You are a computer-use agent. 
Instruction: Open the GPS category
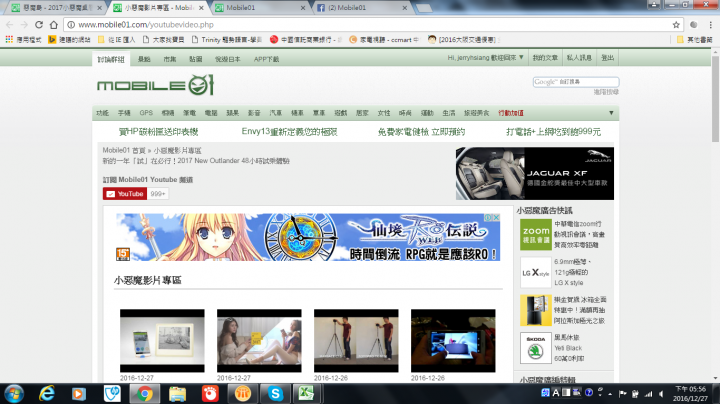[146, 113]
